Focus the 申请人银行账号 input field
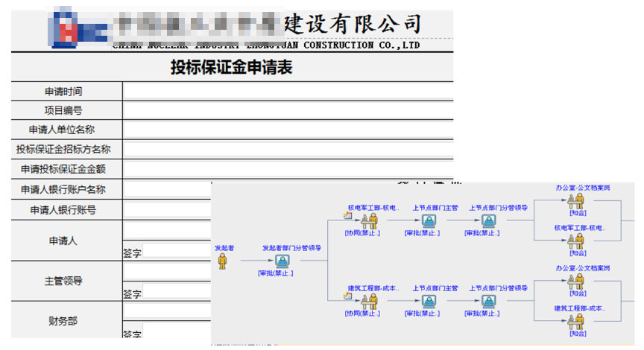The image size is (644, 350). pyautogui.click(x=168, y=210)
